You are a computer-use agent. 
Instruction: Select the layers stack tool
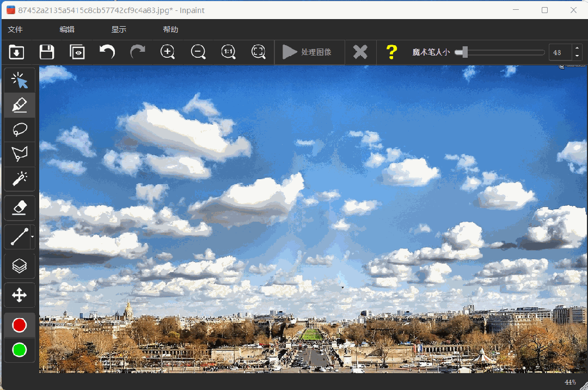click(20, 266)
